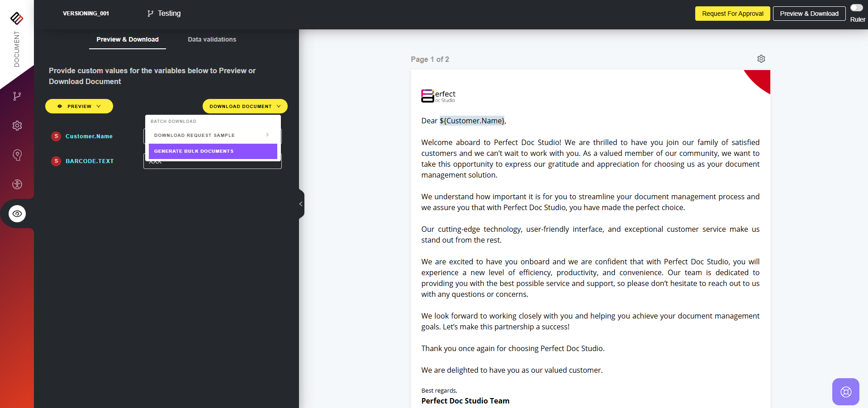Screen dimensions: 868x408
Task: Expand the Preview dropdown button
Action: point(79,106)
